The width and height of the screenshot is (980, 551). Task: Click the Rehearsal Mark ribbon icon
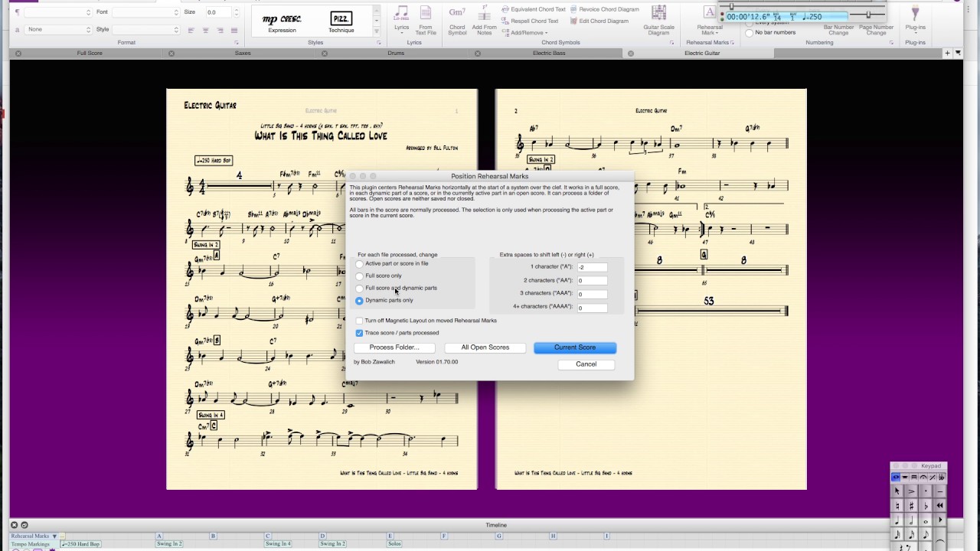point(710,21)
